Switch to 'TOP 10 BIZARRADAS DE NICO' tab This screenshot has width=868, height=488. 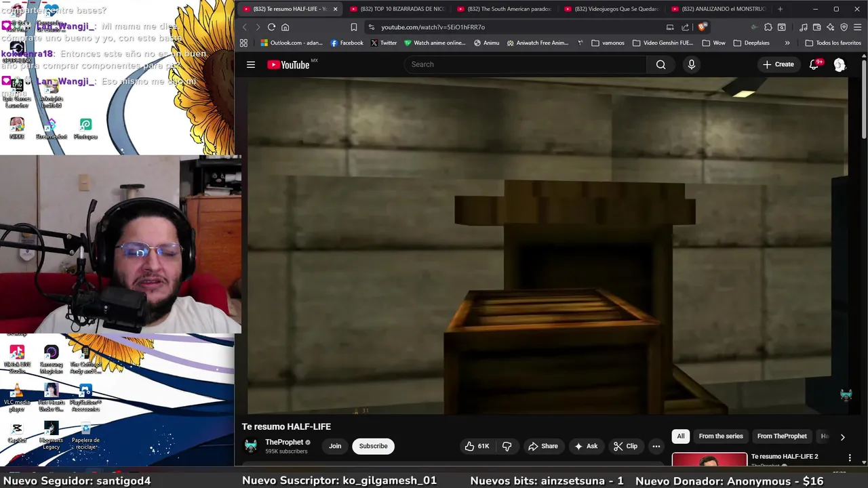pyautogui.click(x=397, y=9)
